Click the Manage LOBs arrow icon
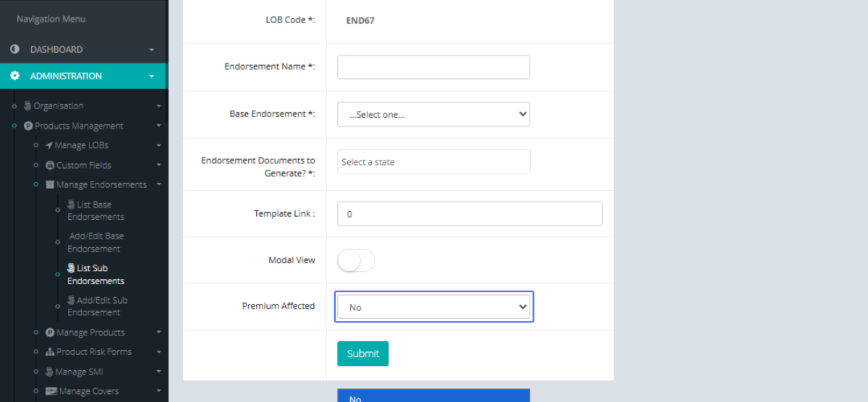The height and width of the screenshot is (402, 868). point(49,145)
